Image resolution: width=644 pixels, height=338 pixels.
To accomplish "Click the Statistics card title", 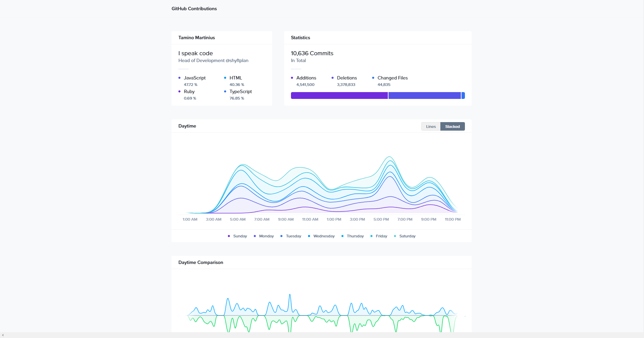I will point(301,38).
